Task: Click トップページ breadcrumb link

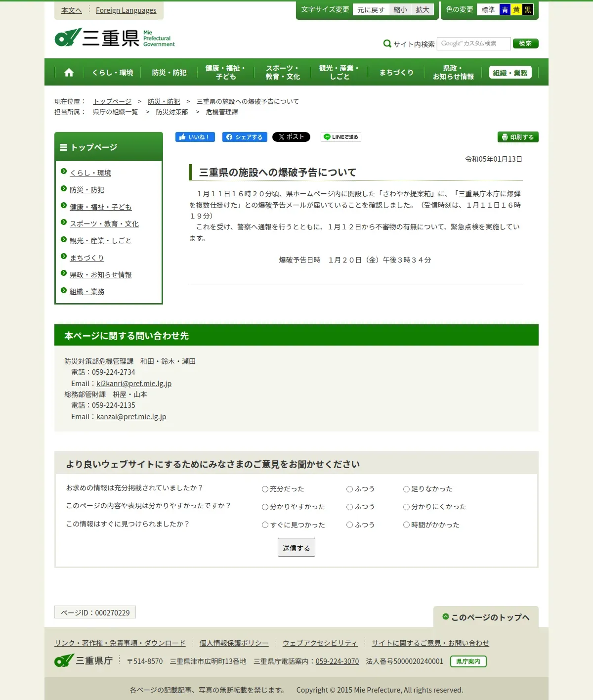Action: click(112, 101)
